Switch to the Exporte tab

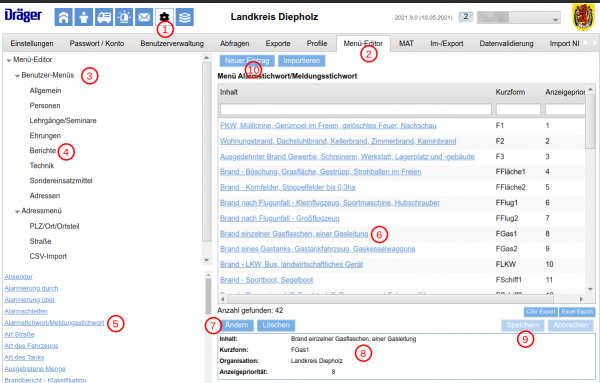[278, 44]
